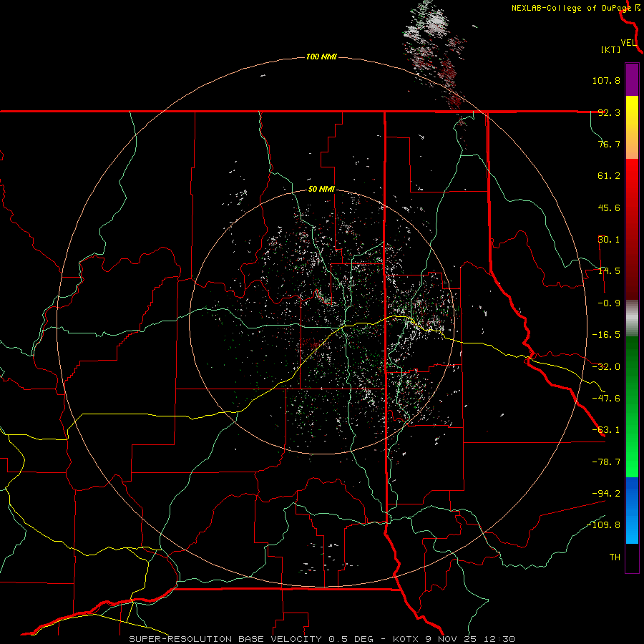644x644 pixels.
Task: Click the -78.7 velocity legend value
Action: pyautogui.click(x=606, y=462)
